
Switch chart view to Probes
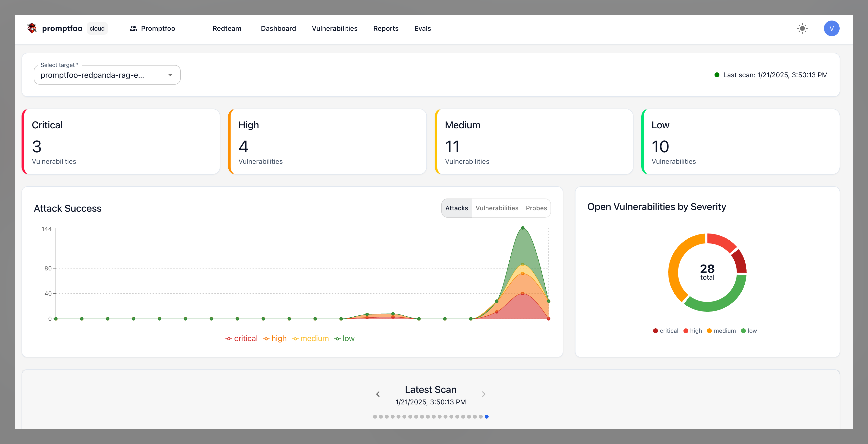coord(536,208)
